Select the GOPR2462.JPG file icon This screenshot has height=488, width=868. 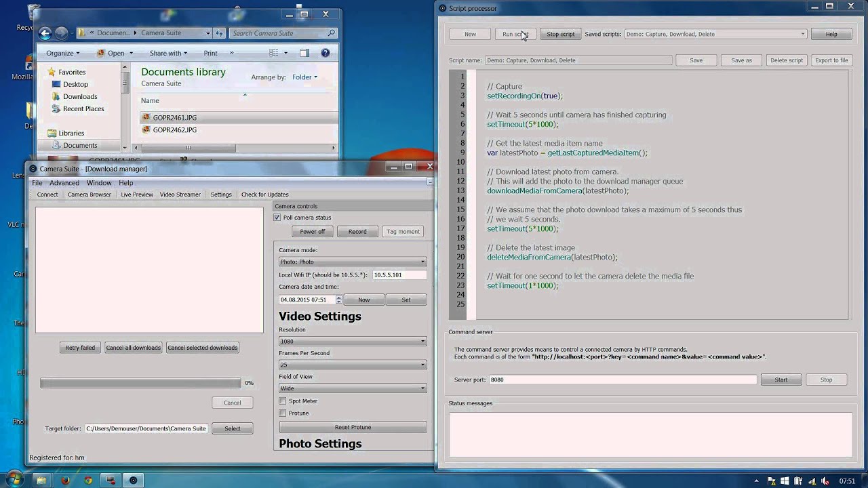click(146, 129)
